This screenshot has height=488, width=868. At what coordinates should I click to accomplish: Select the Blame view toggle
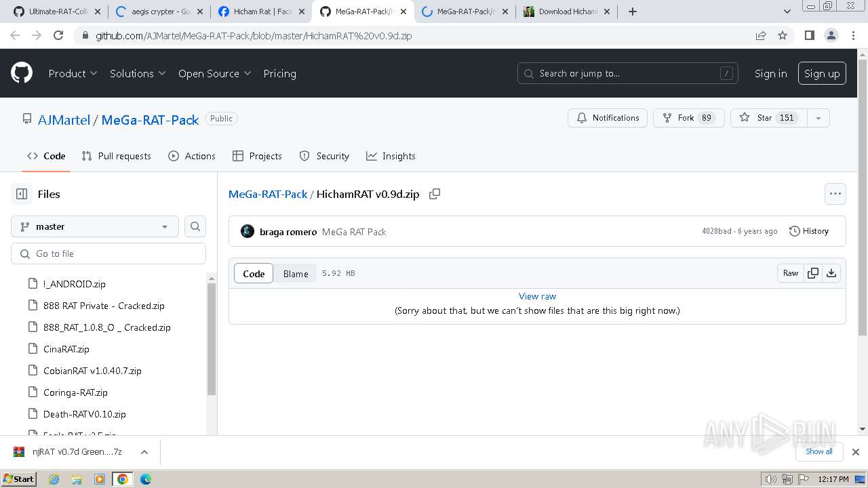point(296,274)
